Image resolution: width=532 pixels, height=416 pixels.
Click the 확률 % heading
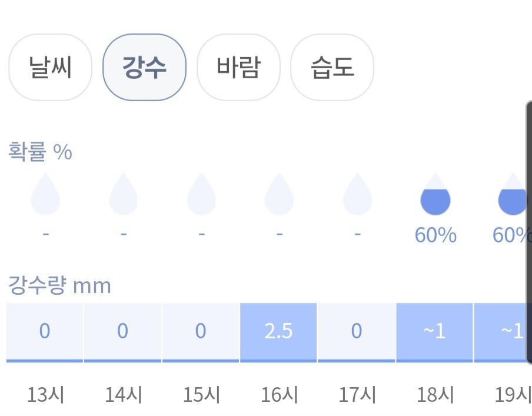[x=40, y=152]
